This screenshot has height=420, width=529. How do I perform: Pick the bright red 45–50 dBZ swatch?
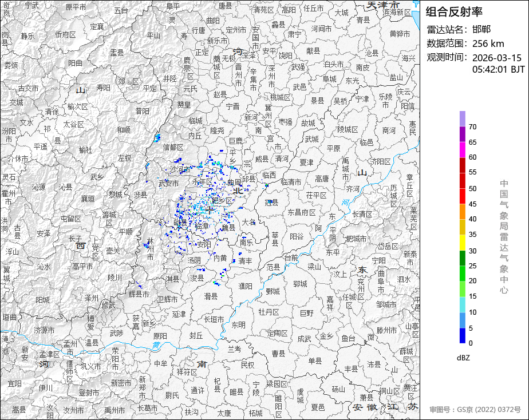coord(462,196)
